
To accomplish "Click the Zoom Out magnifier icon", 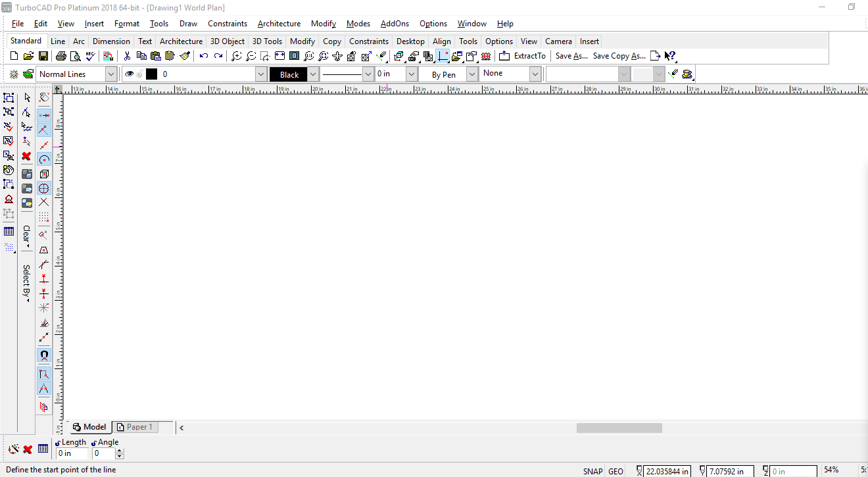I will point(251,56).
